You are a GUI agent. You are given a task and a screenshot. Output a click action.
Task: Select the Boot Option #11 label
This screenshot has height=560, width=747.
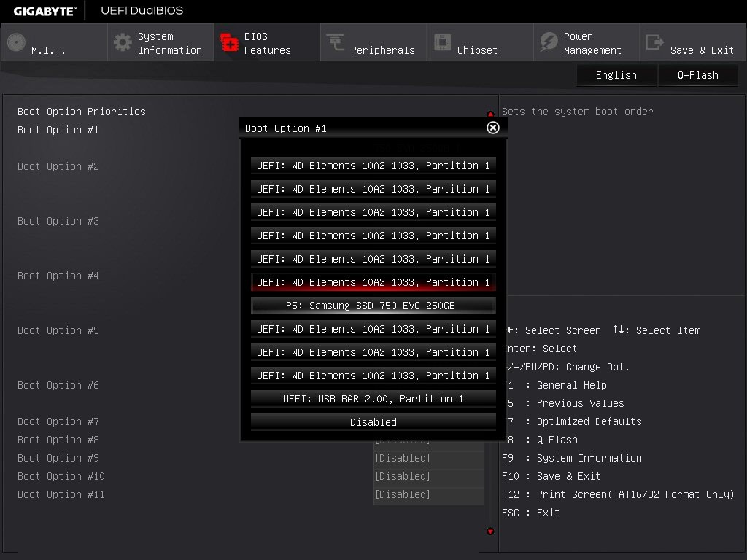[x=61, y=495]
